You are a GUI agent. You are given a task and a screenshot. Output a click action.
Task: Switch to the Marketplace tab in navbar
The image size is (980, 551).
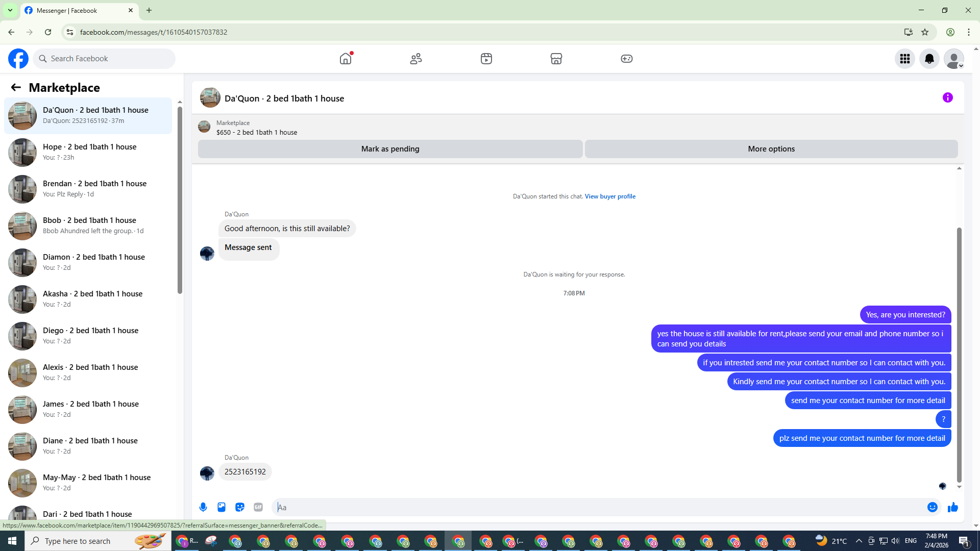pyautogui.click(x=556, y=59)
